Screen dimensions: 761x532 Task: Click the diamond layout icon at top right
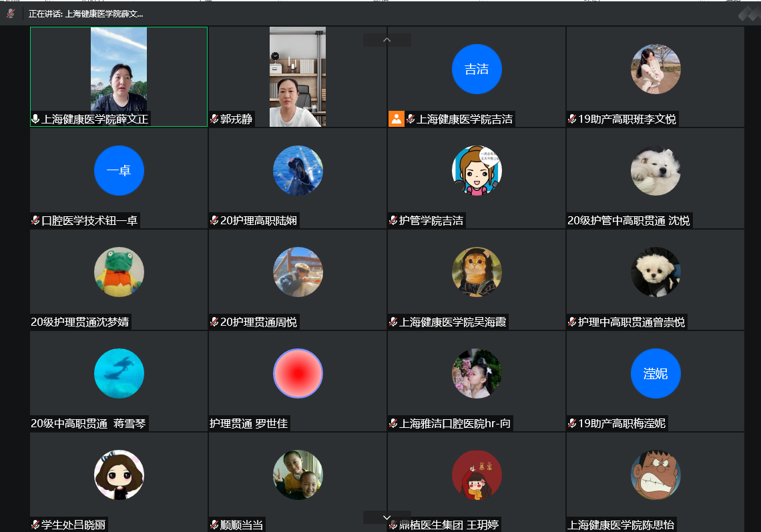pyautogui.click(x=748, y=14)
